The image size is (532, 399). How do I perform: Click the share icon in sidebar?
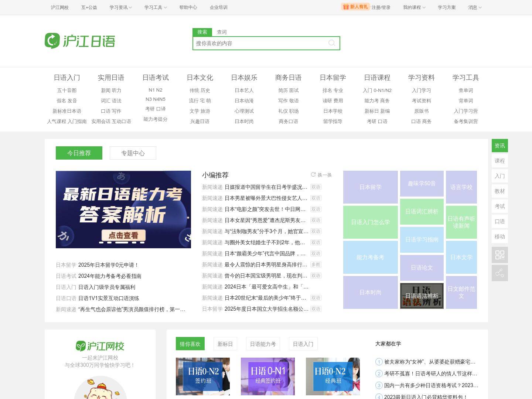pyautogui.click(x=499, y=273)
